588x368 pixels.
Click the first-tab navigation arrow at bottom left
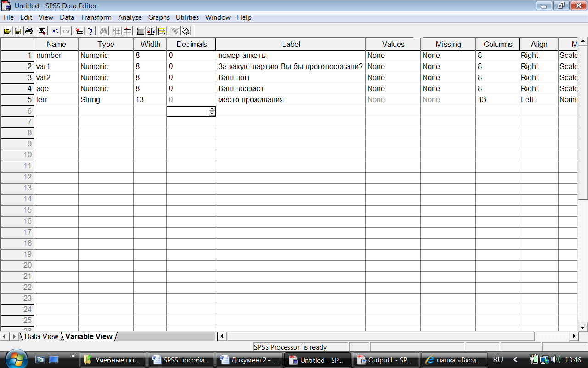click(5, 336)
